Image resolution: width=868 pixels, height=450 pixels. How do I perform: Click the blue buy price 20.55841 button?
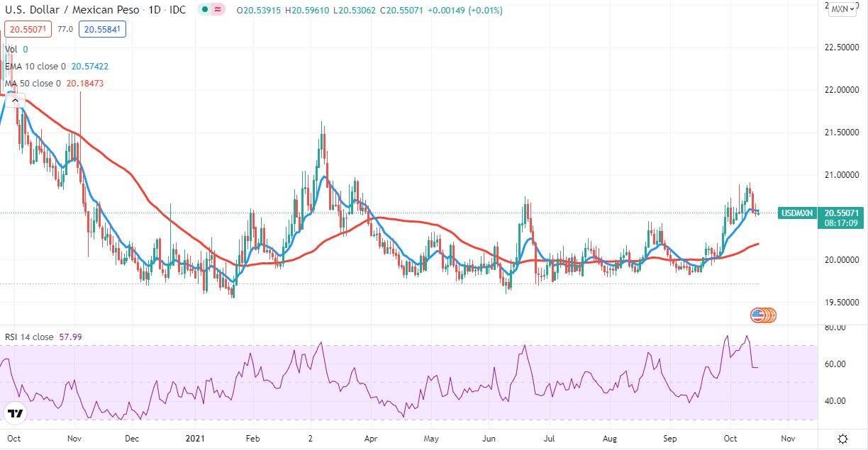pos(103,30)
